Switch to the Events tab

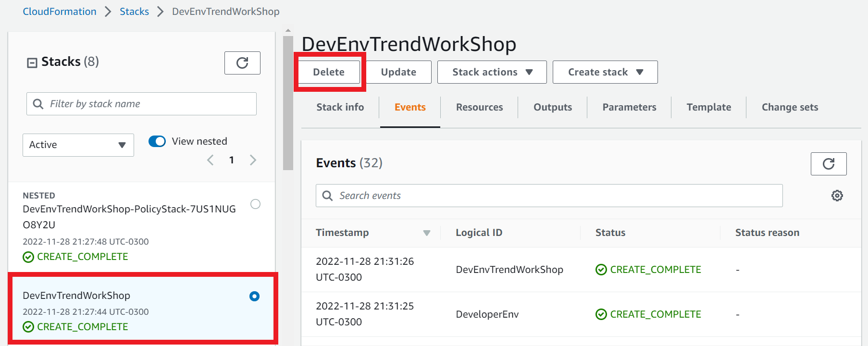click(410, 107)
